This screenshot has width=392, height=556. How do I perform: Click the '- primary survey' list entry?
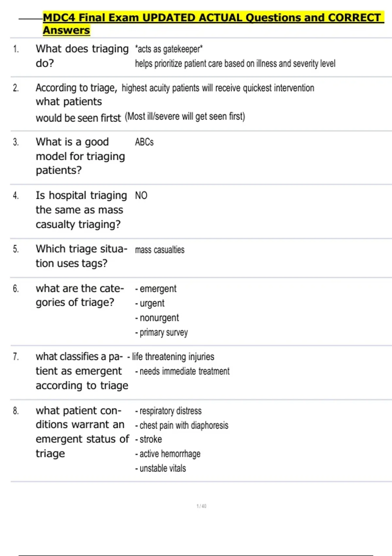click(161, 333)
